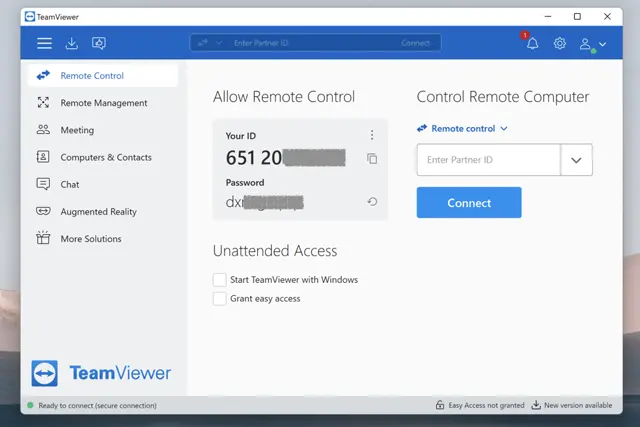Click the Augmented Reality headset icon

(x=43, y=211)
